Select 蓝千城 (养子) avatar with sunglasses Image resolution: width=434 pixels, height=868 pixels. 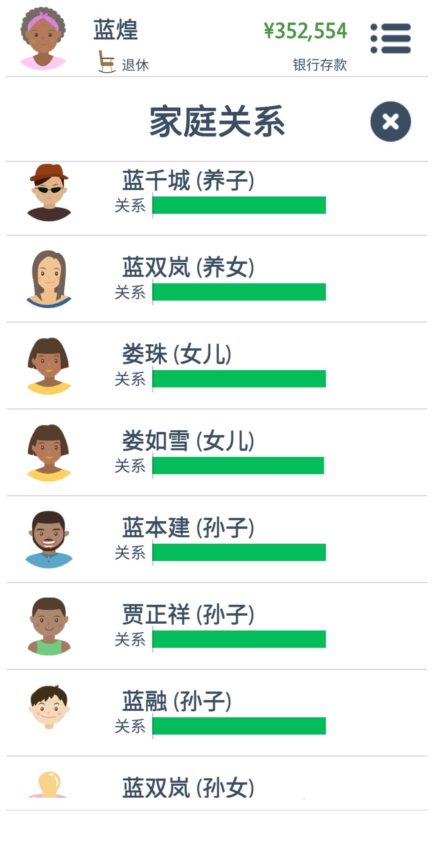[49, 192]
